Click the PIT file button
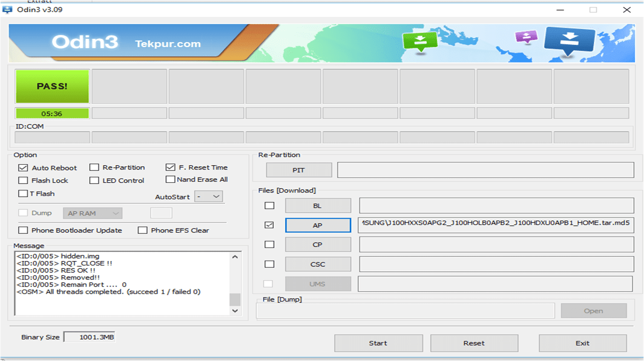The width and height of the screenshot is (644, 361). [x=299, y=170]
